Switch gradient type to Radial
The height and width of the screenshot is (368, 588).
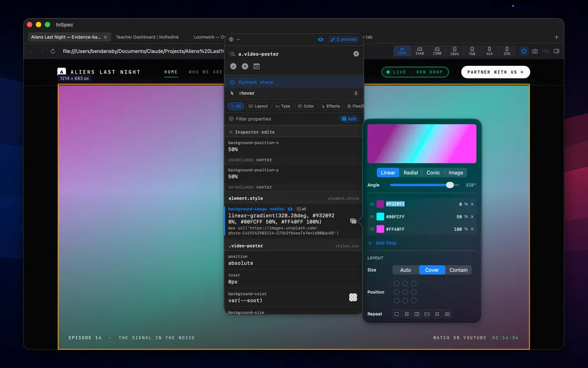[x=410, y=173]
